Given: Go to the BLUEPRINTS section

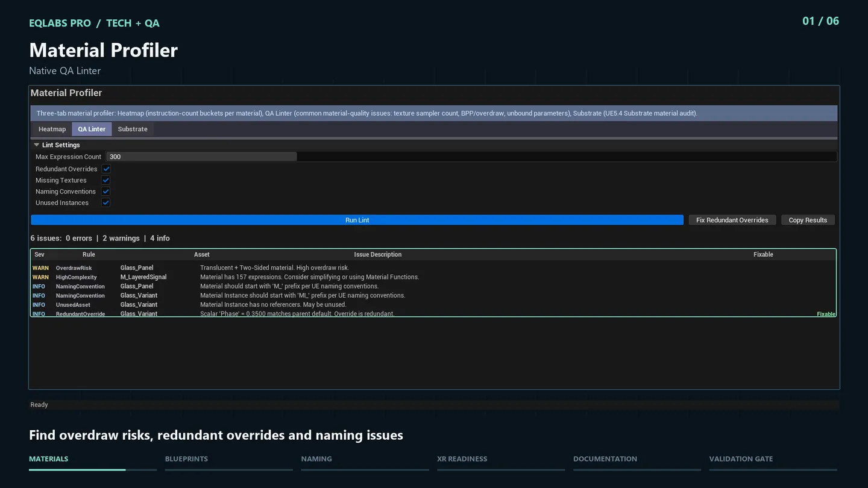Looking at the screenshot, I should 186,459.
